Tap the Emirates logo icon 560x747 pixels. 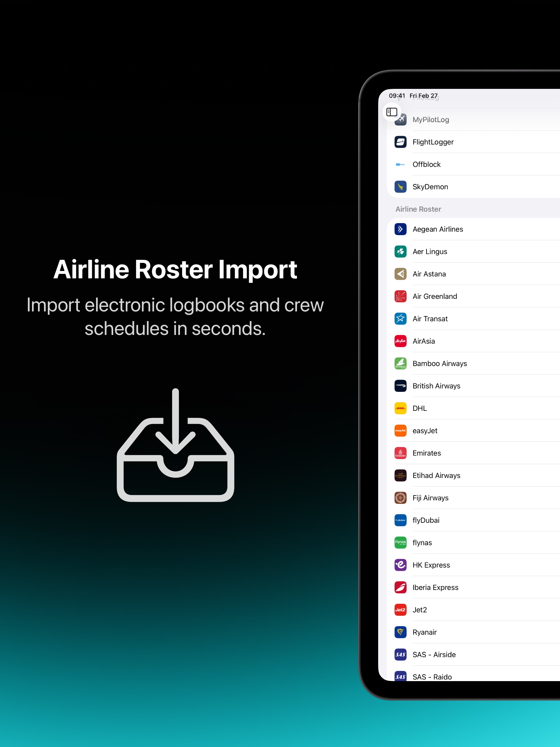pyautogui.click(x=401, y=453)
